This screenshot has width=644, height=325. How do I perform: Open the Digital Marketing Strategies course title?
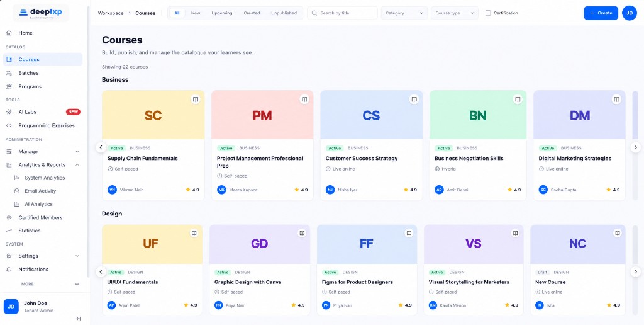[x=575, y=158]
